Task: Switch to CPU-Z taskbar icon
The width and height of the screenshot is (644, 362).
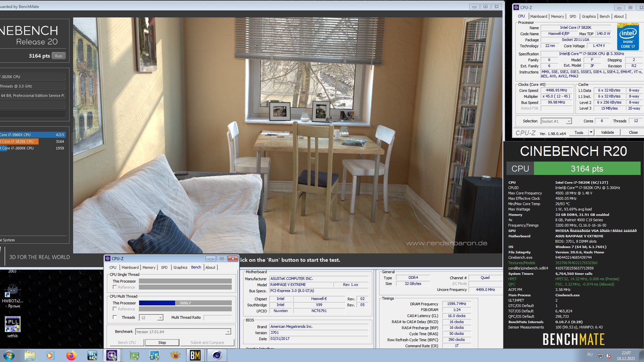Action: coord(112,355)
